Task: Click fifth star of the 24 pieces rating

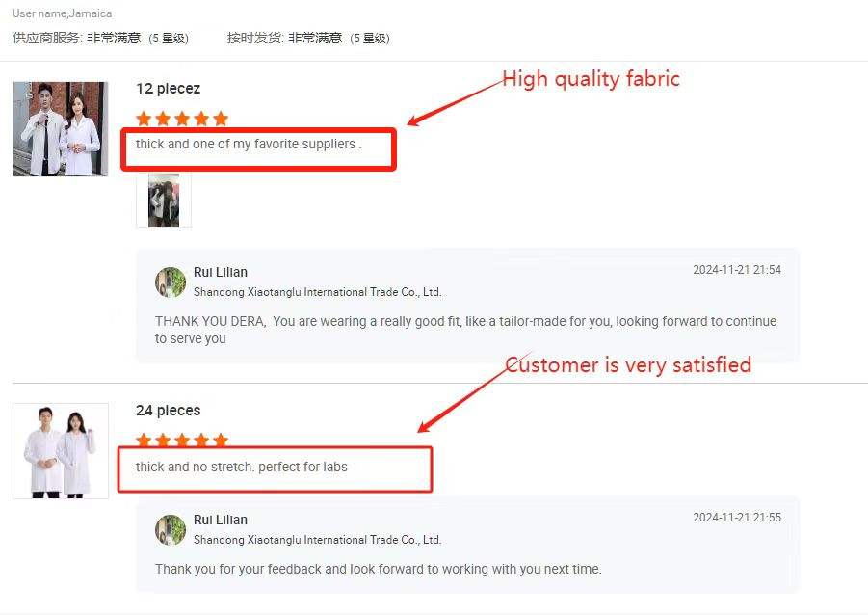Action: (221, 440)
